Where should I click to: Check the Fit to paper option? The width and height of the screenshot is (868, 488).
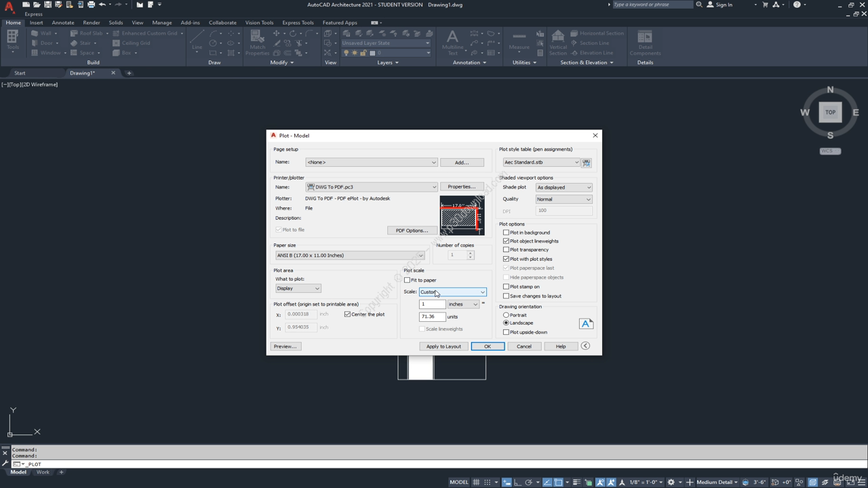click(407, 280)
